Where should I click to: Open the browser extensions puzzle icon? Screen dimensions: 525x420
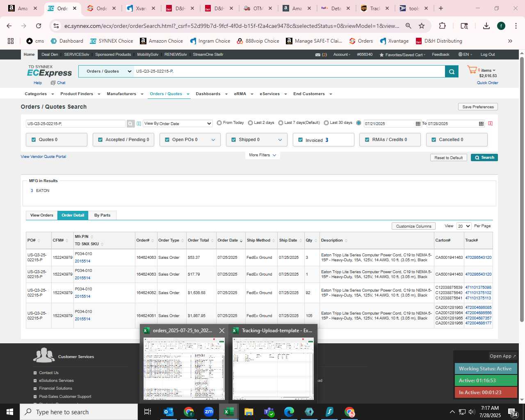tap(442, 26)
